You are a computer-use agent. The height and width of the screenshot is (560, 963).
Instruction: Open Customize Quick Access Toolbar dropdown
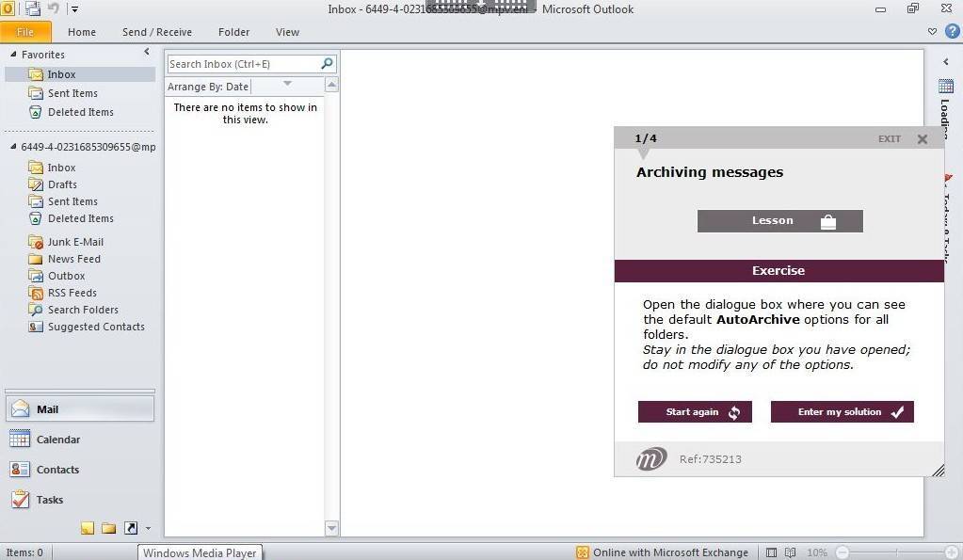(75, 9)
